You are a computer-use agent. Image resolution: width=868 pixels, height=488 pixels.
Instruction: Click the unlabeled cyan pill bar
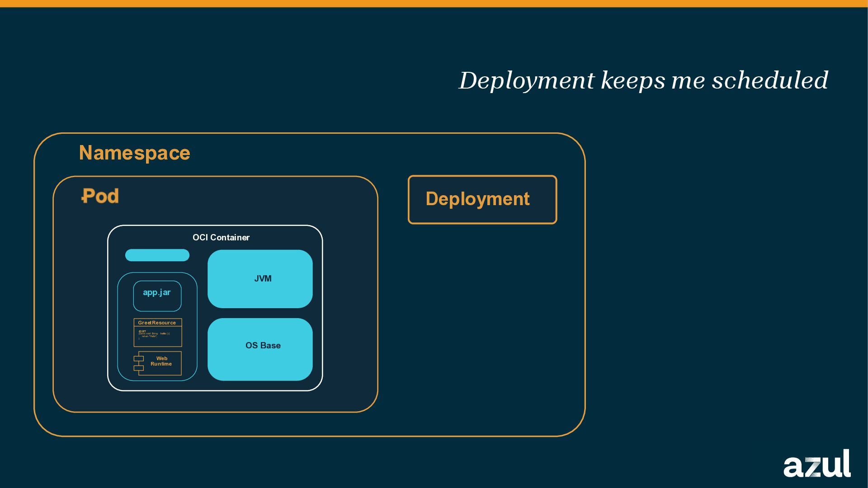(157, 255)
